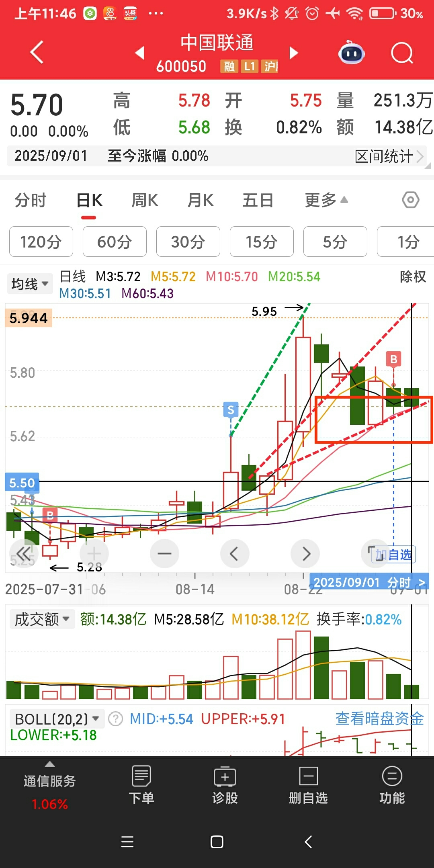Tap the M20:5.54 moving average value
Viewport: 434px width, 868px height.
(x=294, y=276)
